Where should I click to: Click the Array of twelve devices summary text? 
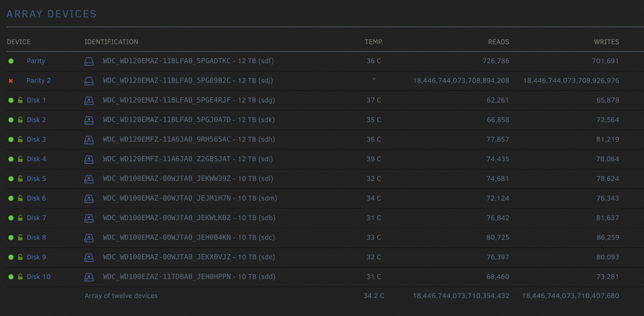pyautogui.click(x=121, y=296)
